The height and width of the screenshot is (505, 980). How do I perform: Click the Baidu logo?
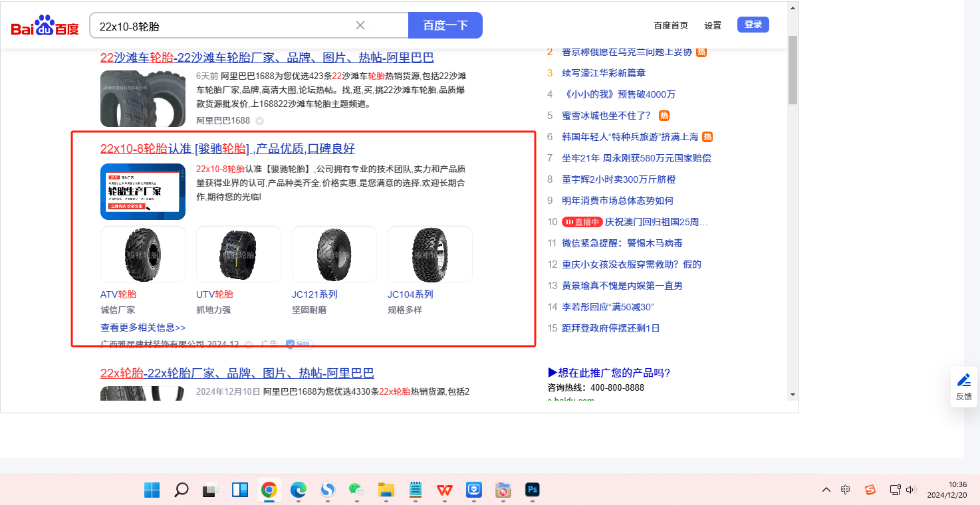coord(45,26)
